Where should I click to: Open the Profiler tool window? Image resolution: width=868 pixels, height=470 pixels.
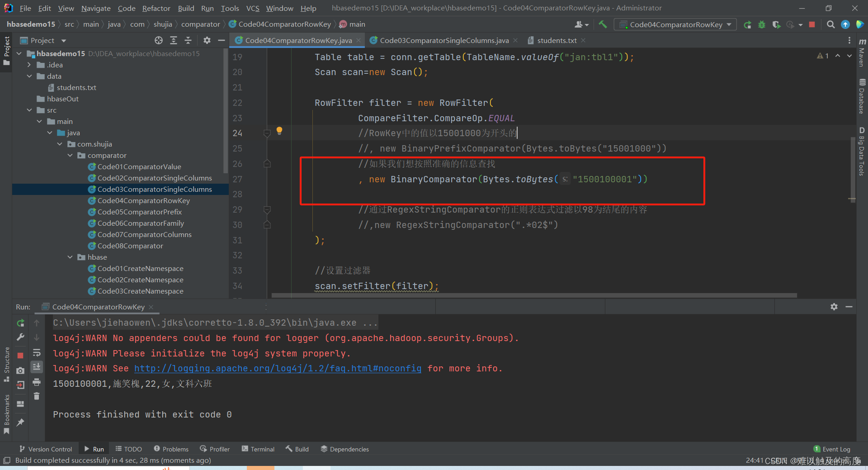click(x=215, y=449)
